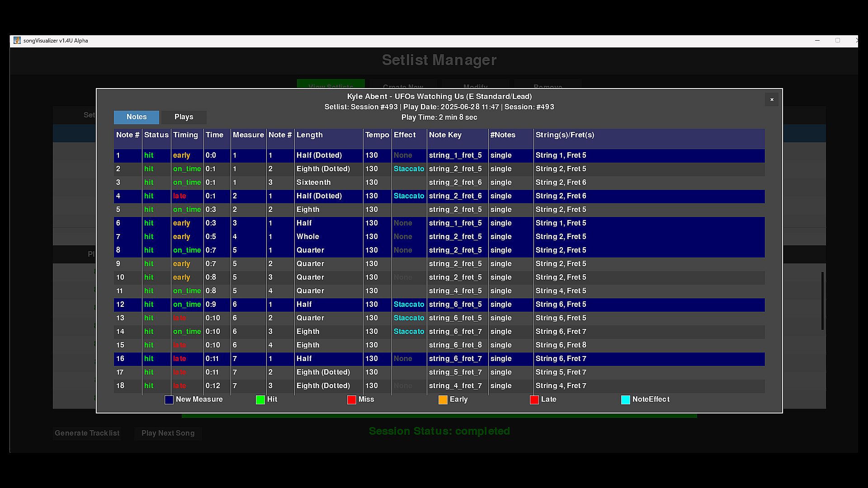Click the vertical scrollbar at right edge
The image size is (868, 488).
822,300
